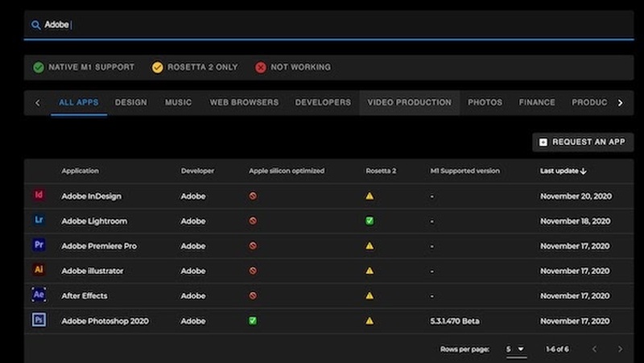Select the Developers tab

click(323, 103)
